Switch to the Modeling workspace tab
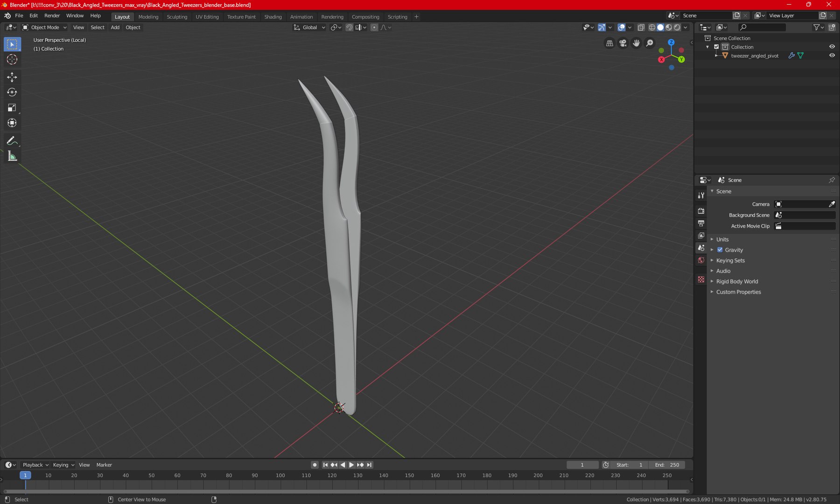Screen dimensions: 840x504 (x=148, y=17)
